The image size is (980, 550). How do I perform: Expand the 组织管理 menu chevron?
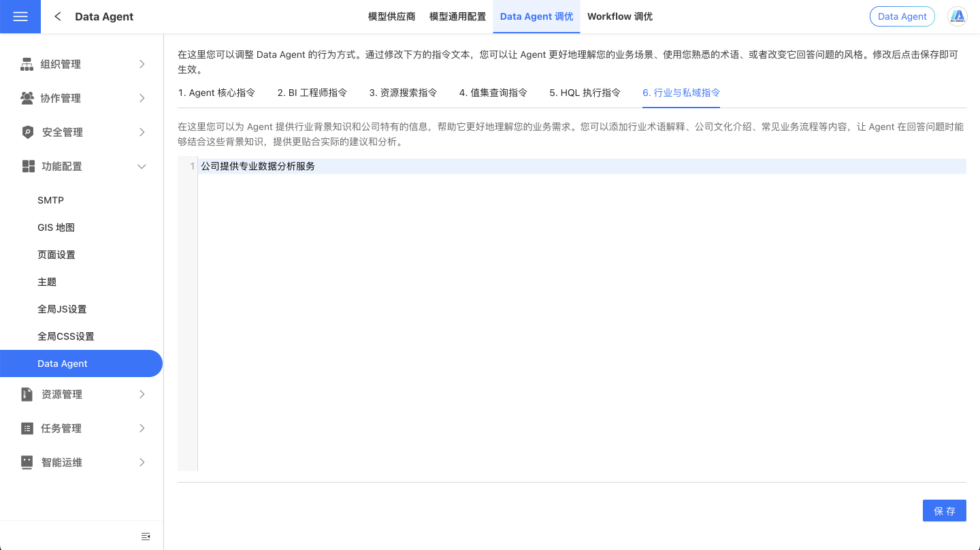[x=142, y=64]
